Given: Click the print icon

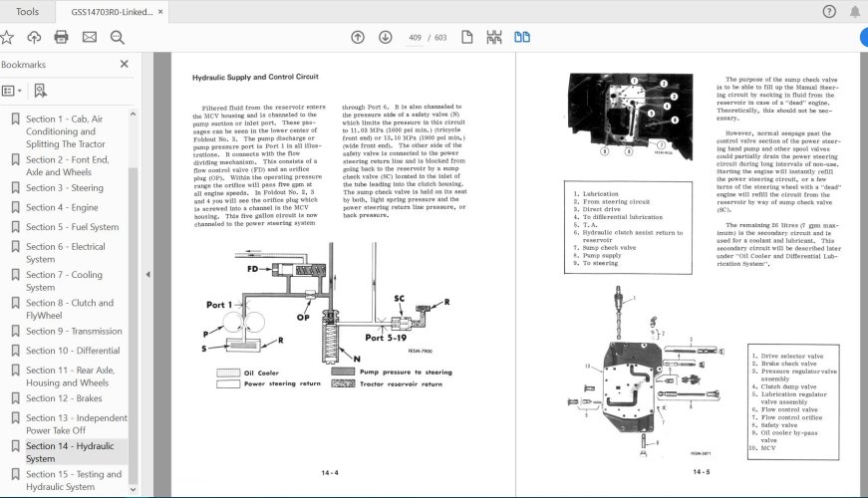Looking at the screenshot, I should (x=62, y=37).
